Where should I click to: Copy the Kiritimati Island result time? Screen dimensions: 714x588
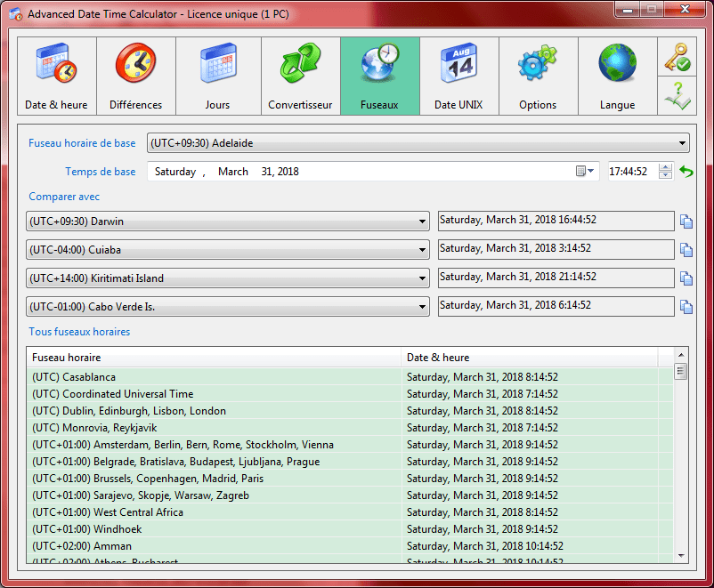click(686, 278)
